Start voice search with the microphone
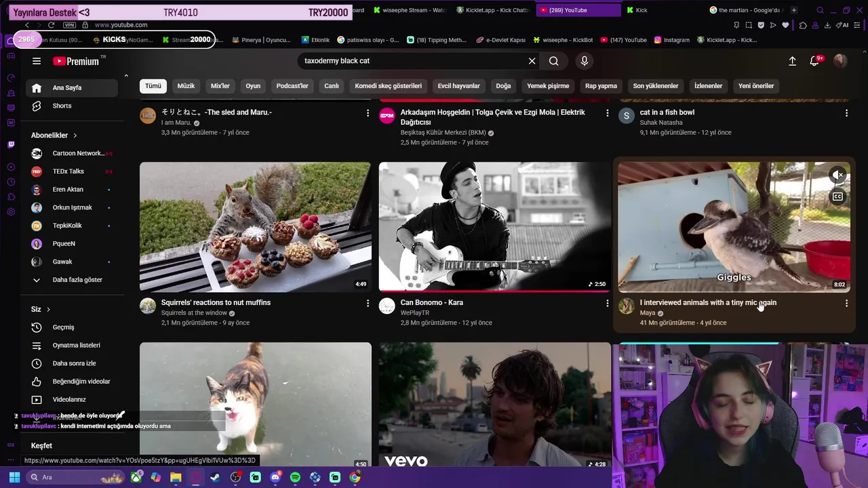 pos(585,61)
